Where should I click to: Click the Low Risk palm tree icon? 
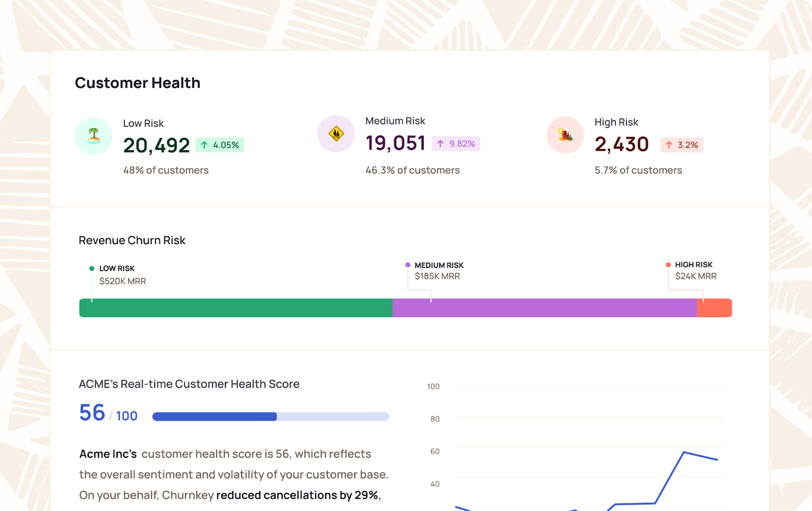pyautogui.click(x=93, y=136)
